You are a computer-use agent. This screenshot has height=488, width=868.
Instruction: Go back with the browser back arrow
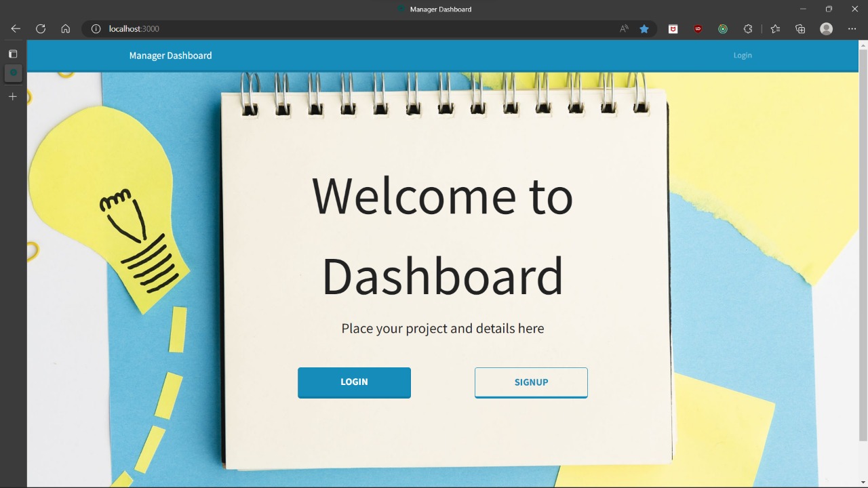pos(16,28)
